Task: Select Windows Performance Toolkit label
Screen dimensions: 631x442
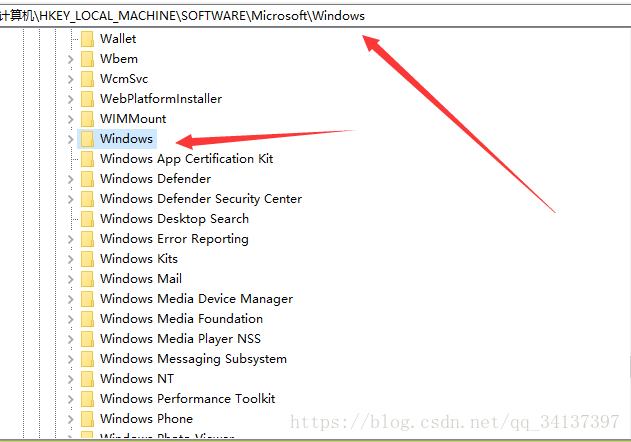Action: pos(188,399)
